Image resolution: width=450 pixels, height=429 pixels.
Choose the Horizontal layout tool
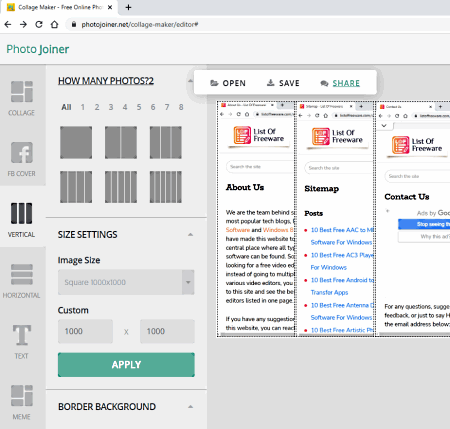(22, 281)
